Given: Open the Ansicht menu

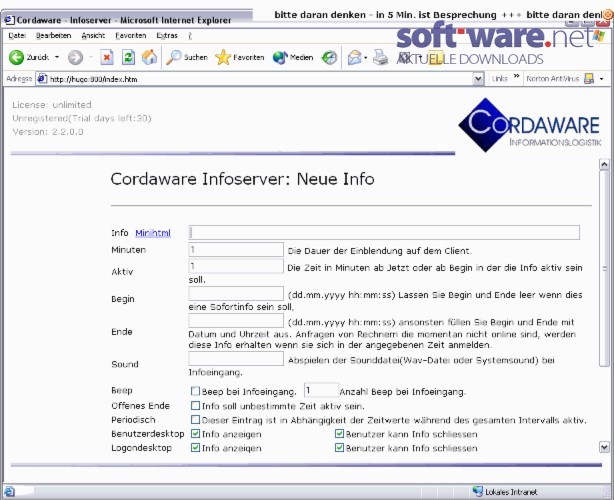Looking at the screenshot, I should 93,36.
